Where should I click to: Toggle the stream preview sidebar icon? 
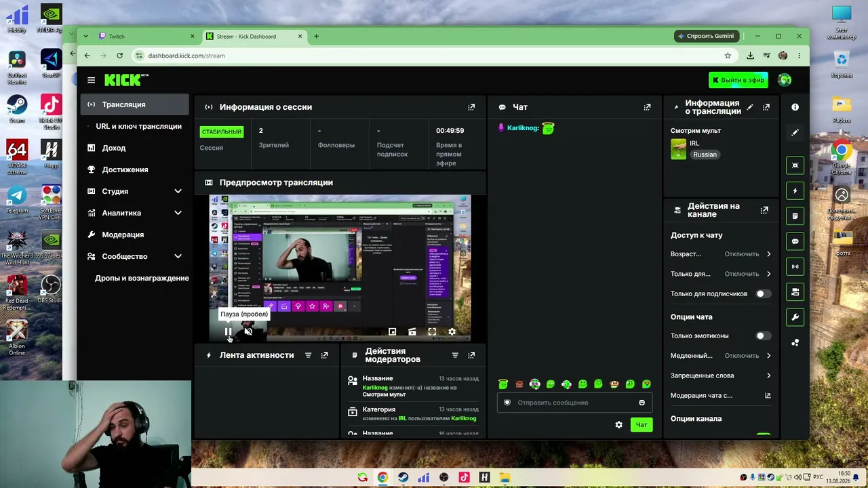795,165
